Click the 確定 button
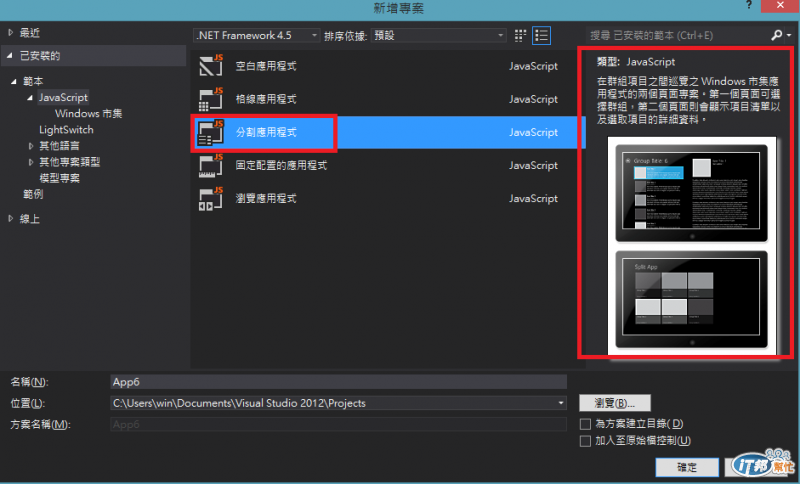Screen dimensions: 800x484 687,467
